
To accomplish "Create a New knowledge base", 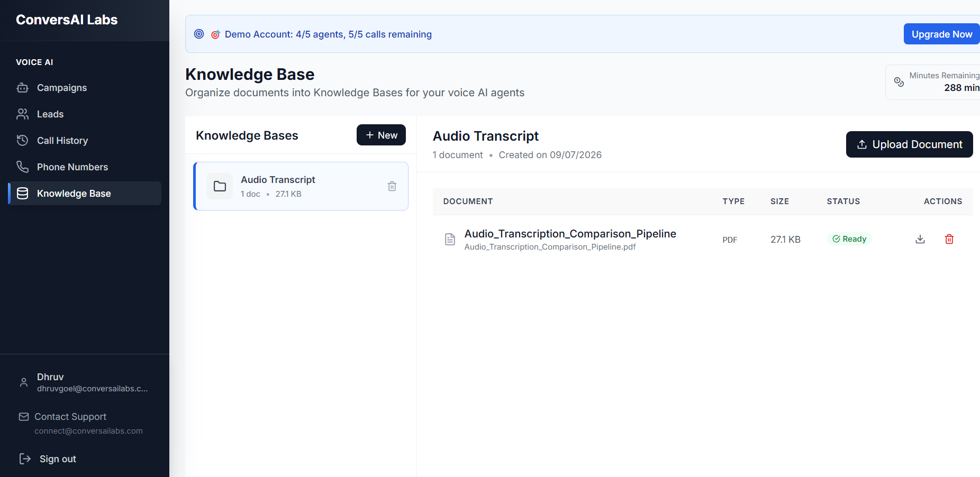I will 381,135.
